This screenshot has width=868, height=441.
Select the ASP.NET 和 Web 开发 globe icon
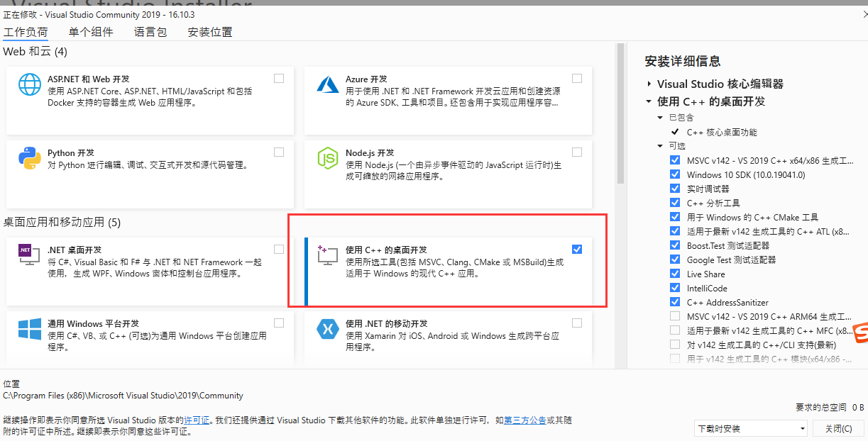[x=28, y=84]
